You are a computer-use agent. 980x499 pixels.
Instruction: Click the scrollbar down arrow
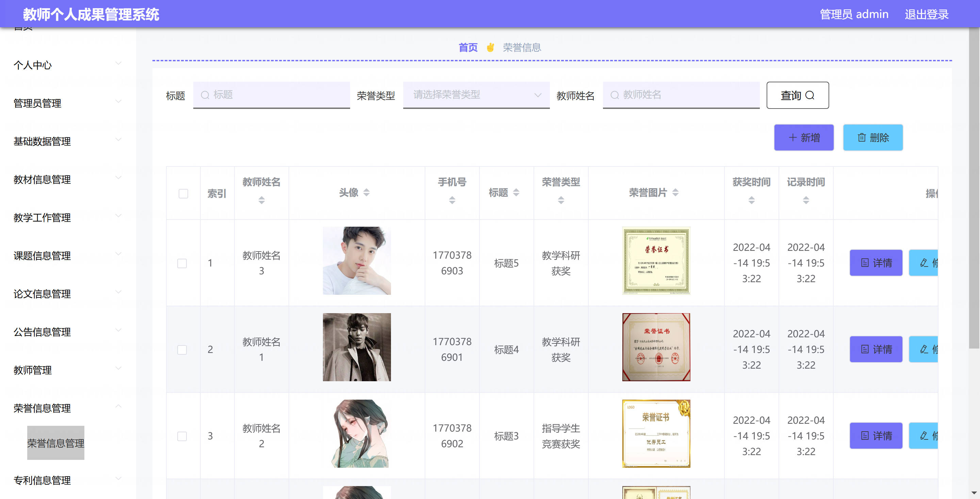[974, 493]
